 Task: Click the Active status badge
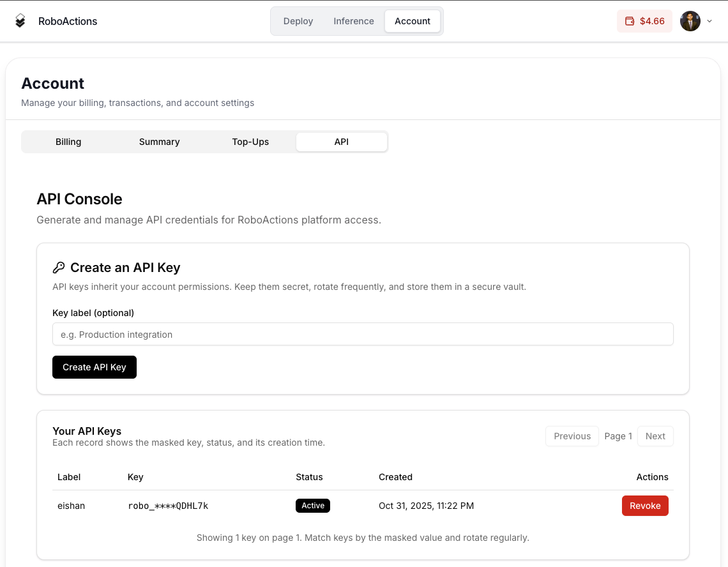(312, 506)
